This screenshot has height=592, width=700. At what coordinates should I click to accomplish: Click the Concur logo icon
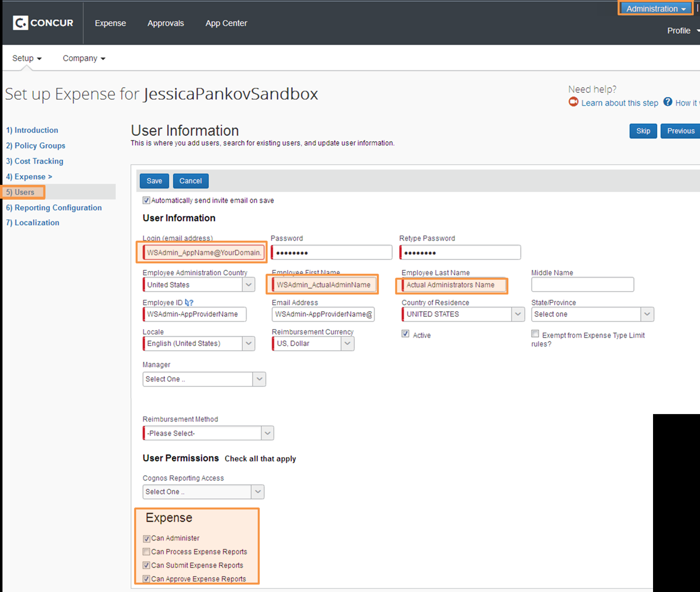pos(20,23)
